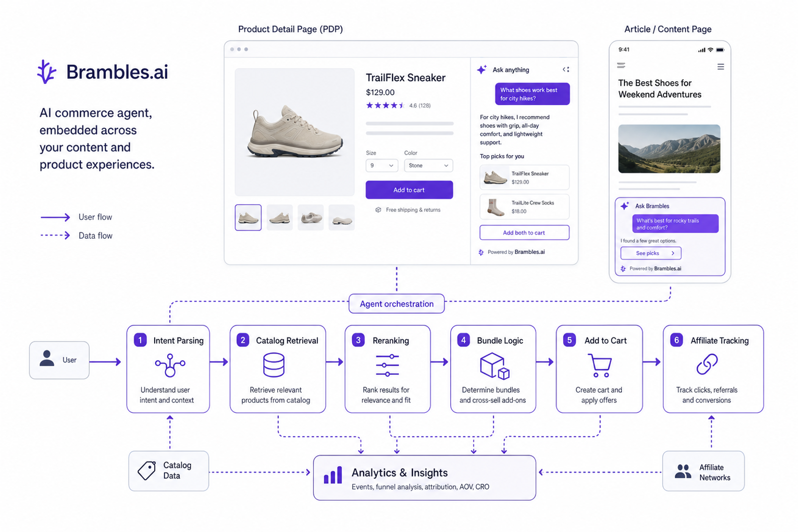Click the mountain landscape article image
The height and width of the screenshot is (532, 798).
coord(669,149)
